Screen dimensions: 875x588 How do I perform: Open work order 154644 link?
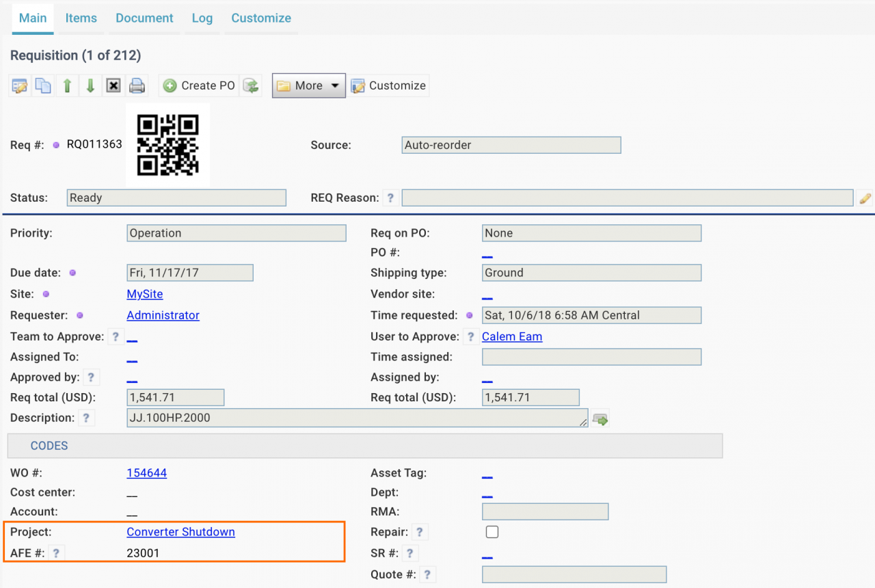(147, 472)
